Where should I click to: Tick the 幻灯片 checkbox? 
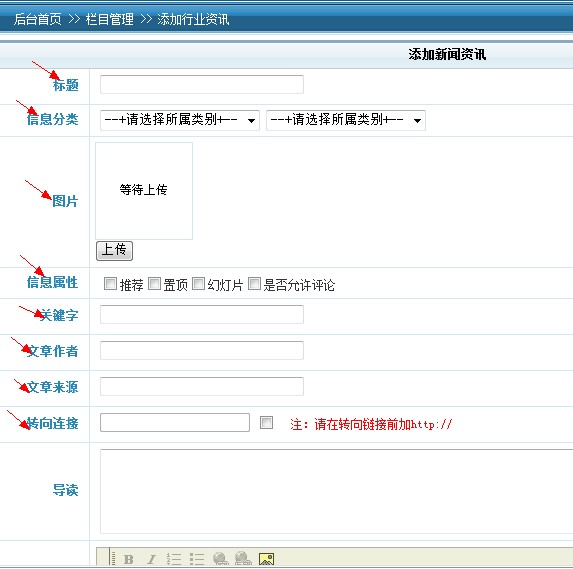(x=198, y=284)
